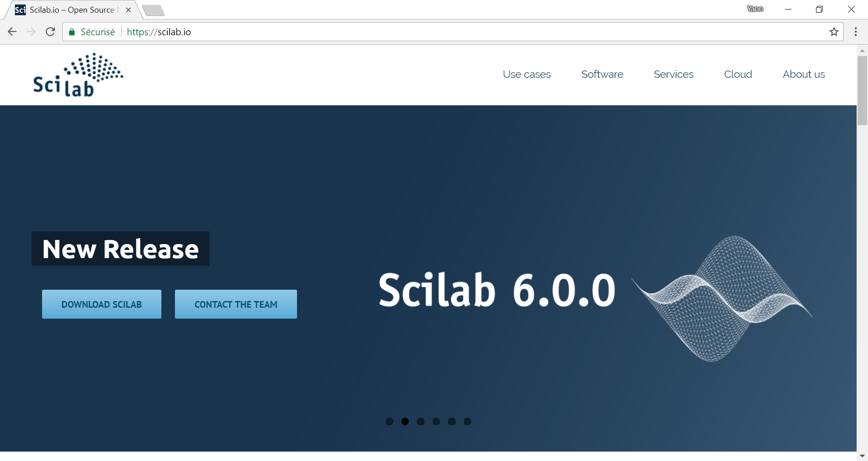Click the Sécurisé security label
This screenshot has width=868, height=461.
pyautogui.click(x=98, y=32)
